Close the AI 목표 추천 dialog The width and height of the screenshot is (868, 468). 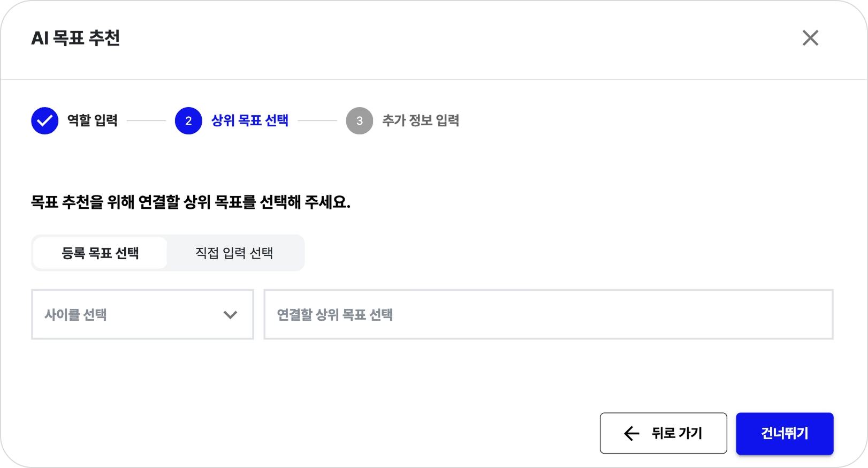[x=810, y=38]
